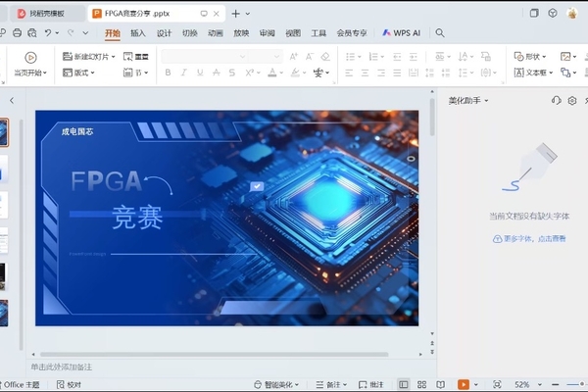The height and width of the screenshot is (392, 588).
Task: Expand 新建幻灯片 dropdown
Action: (x=113, y=57)
